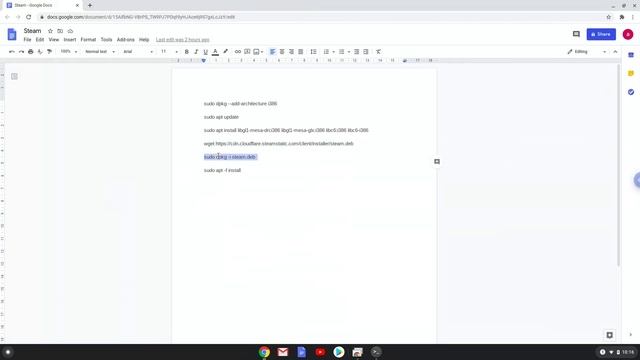Viewport: 640px width, 360px height.
Task: Open the File menu
Action: [x=27, y=40]
